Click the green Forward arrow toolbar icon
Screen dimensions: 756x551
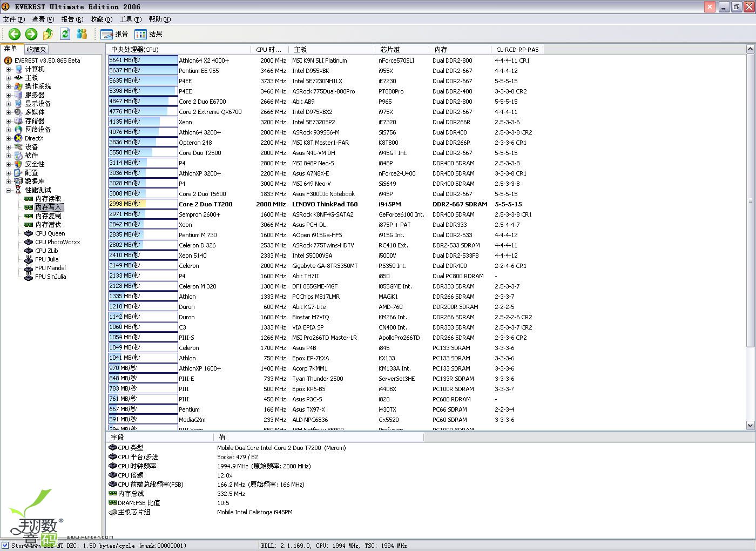(x=31, y=34)
